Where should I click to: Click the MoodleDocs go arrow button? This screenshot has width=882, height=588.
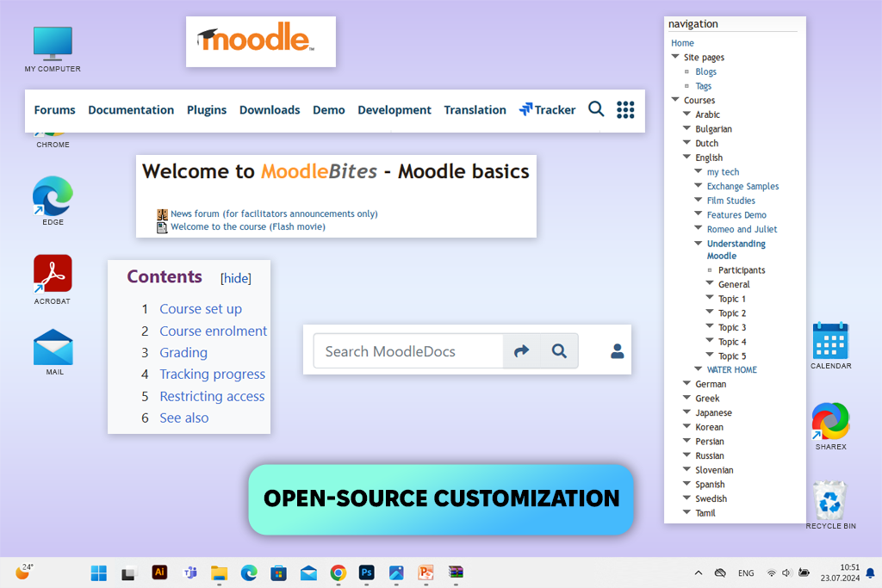[521, 350]
